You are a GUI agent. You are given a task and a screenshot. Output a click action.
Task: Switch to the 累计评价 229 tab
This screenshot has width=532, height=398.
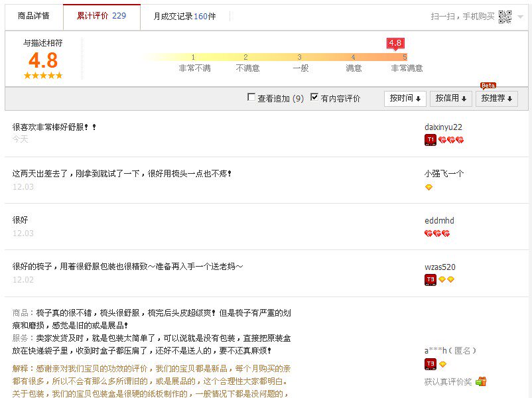(101, 16)
